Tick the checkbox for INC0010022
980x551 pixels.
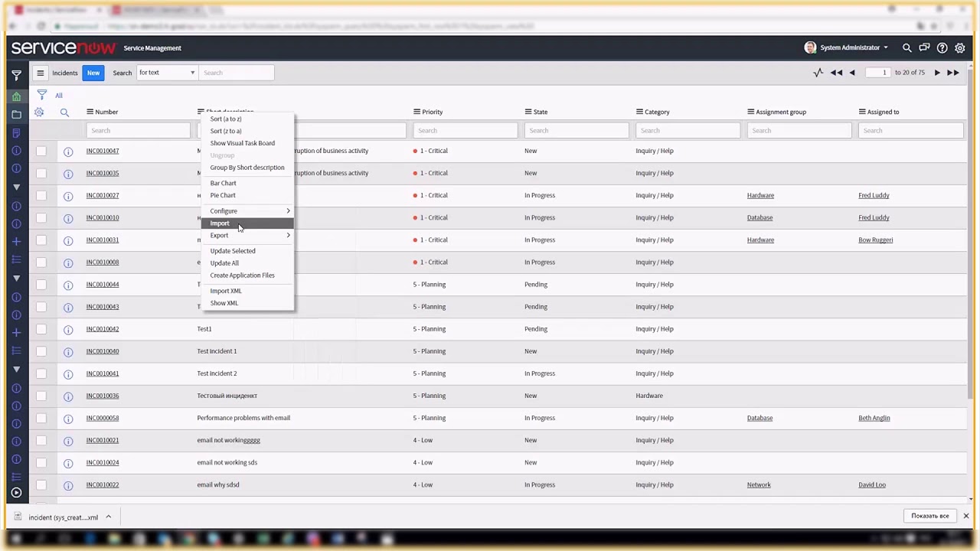pyautogui.click(x=41, y=484)
